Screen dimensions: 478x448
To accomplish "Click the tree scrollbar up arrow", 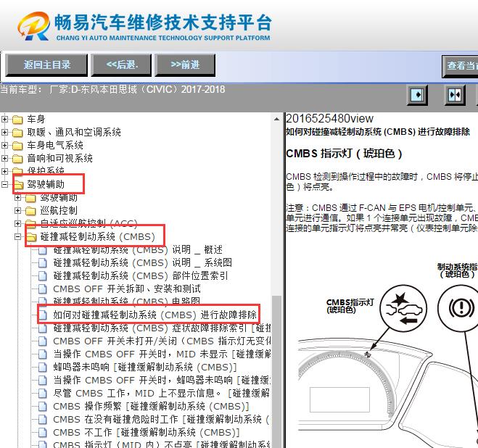I will click(276, 119).
